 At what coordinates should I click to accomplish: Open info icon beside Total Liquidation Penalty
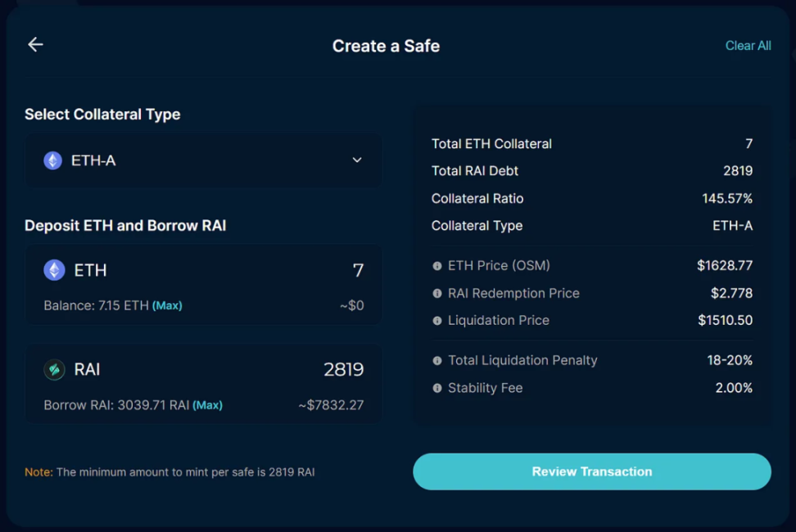pos(437,361)
